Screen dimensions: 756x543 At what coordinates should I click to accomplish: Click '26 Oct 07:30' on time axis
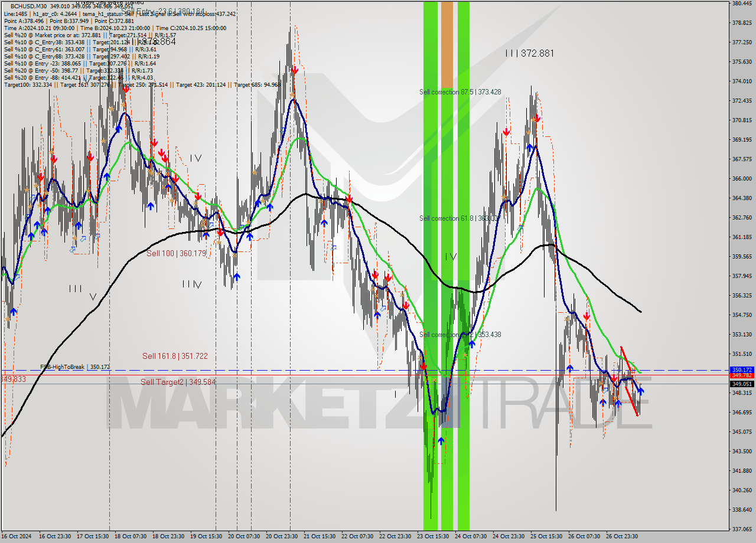[x=584, y=537]
